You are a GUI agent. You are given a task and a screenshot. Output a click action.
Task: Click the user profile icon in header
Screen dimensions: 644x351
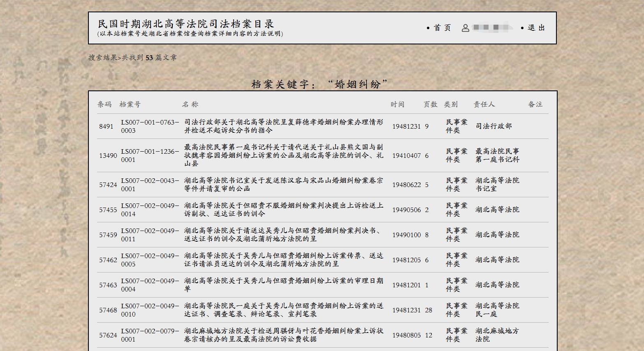tap(465, 28)
